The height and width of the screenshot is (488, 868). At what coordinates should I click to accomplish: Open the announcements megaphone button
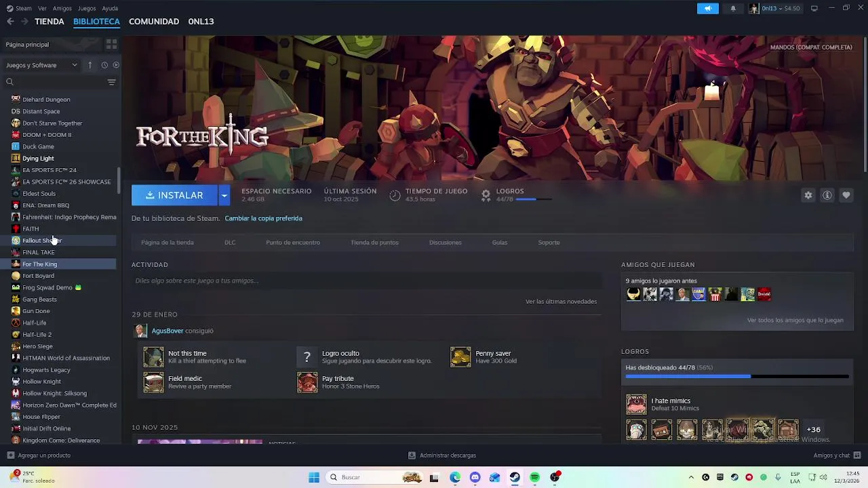pyautogui.click(x=707, y=8)
